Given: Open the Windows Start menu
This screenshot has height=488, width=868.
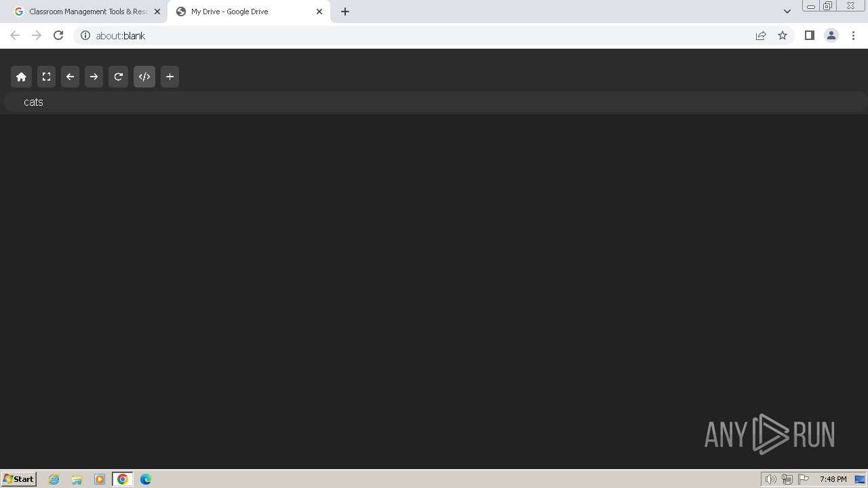Looking at the screenshot, I should click(x=19, y=479).
